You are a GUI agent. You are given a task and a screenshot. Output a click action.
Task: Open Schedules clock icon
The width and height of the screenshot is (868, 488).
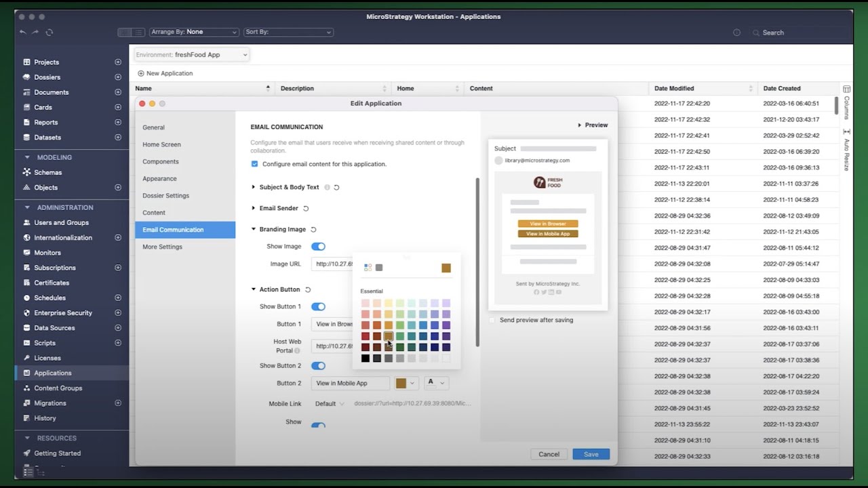point(27,298)
